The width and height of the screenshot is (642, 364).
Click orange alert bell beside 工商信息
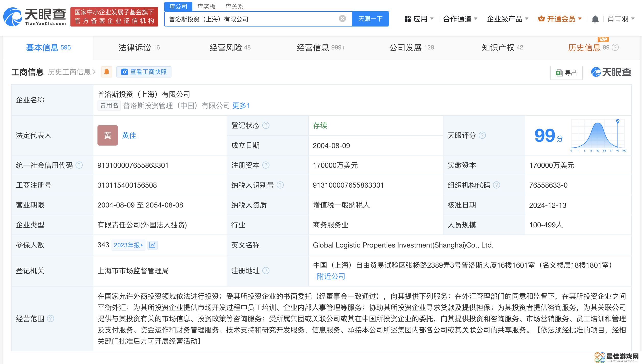(107, 72)
